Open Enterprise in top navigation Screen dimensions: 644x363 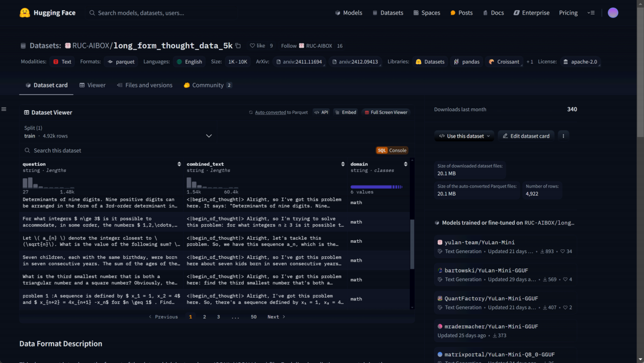coord(531,13)
